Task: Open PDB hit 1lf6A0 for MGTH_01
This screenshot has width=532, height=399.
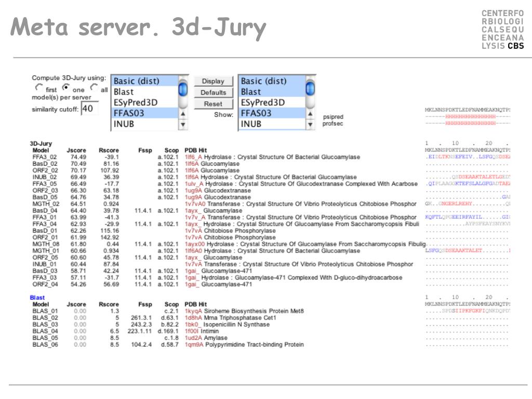Action: pyautogui.click(x=193, y=251)
